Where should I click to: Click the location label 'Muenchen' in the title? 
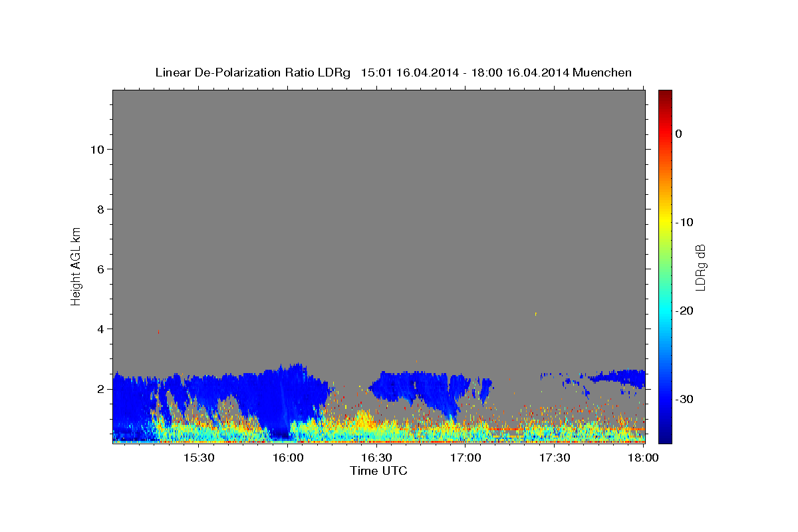[602, 72]
